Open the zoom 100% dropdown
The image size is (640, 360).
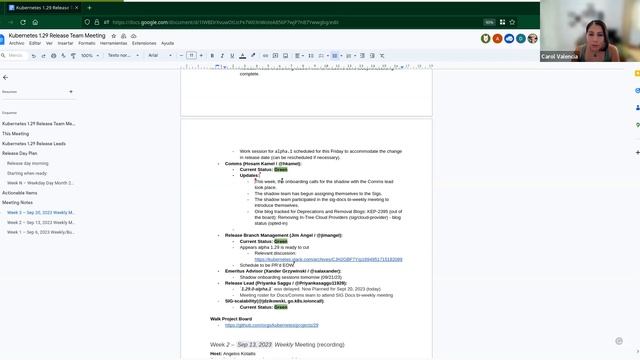tap(90, 56)
